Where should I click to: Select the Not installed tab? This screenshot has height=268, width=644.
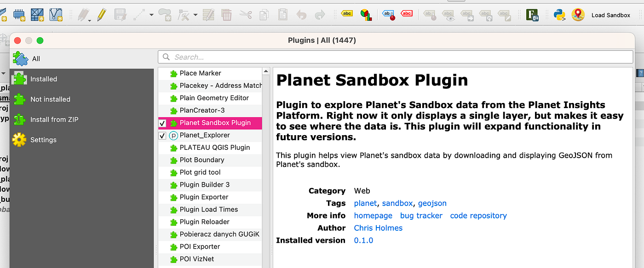tap(82, 99)
